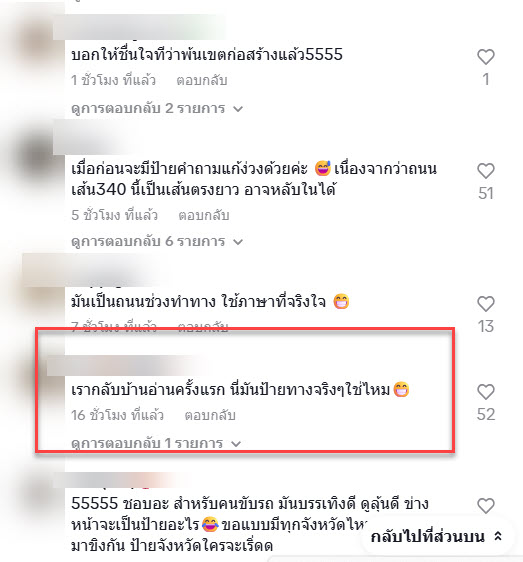Reply to the 7-hour-old comment

(x=203, y=327)
